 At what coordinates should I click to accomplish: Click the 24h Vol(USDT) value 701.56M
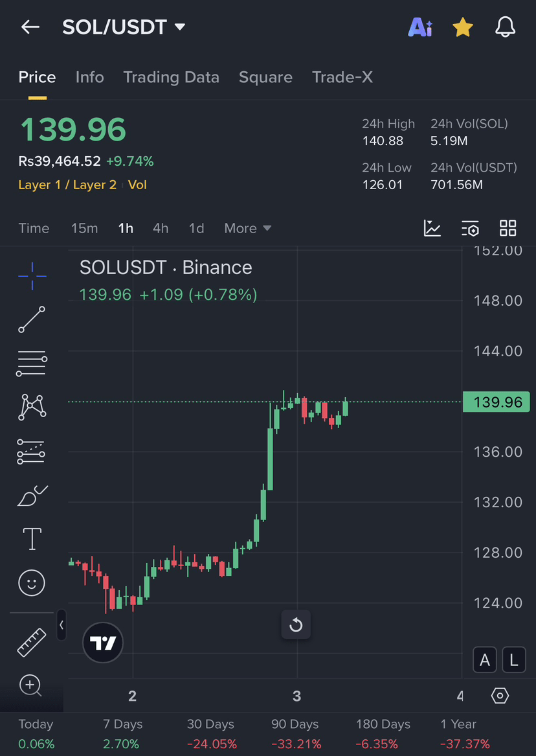point(456,185)
